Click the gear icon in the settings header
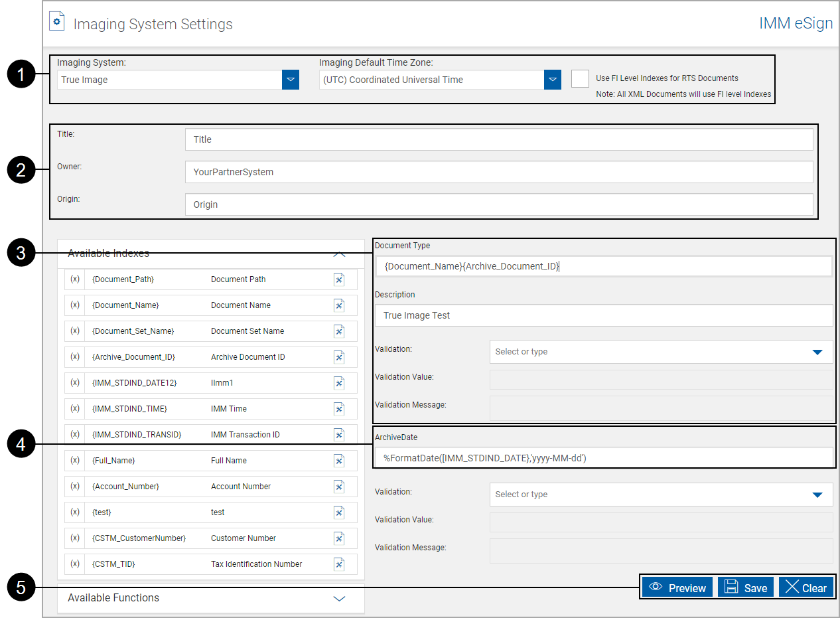The width and height of the screenshot is (840, 618). [x=56, y=21]
